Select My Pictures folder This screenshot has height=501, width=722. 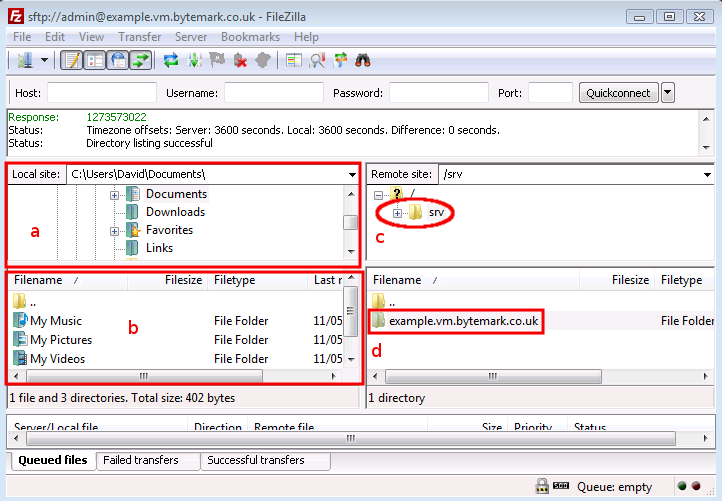pyautogui.click(x=61, y=339)
